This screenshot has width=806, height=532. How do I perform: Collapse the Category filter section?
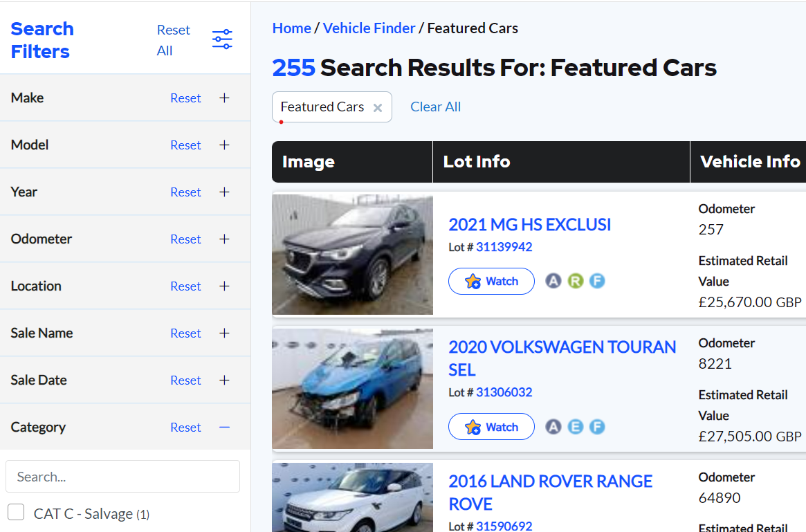224,427
